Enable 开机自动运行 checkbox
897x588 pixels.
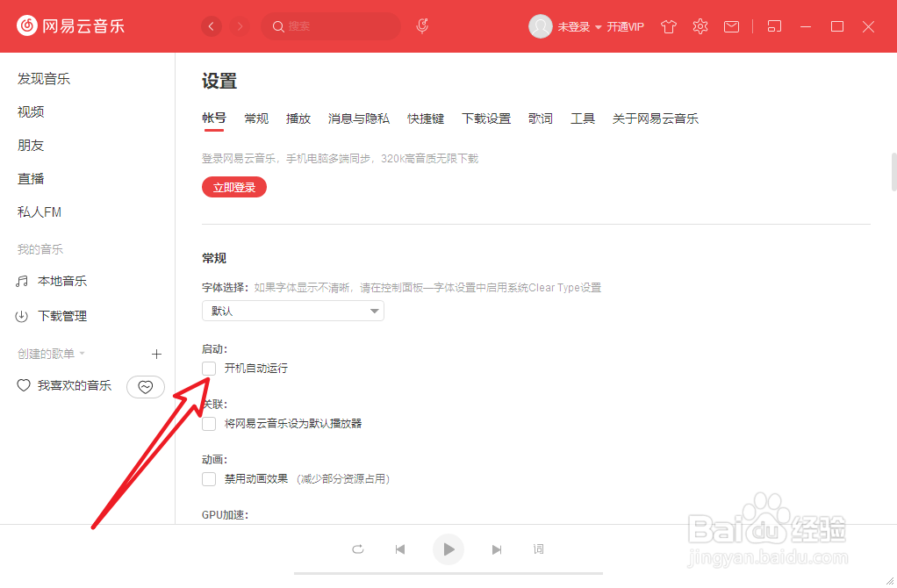click(x=209, y=369)
